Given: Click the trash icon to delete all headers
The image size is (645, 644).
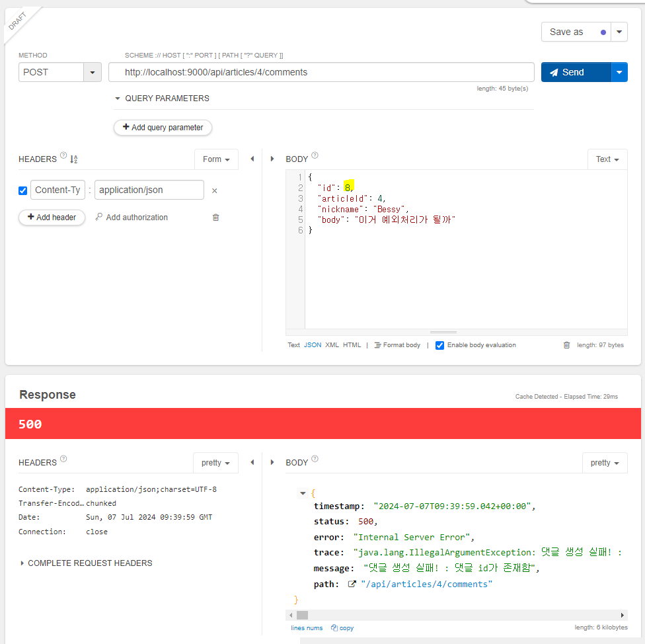Looking at the screenshot, I should click(215, 218).
